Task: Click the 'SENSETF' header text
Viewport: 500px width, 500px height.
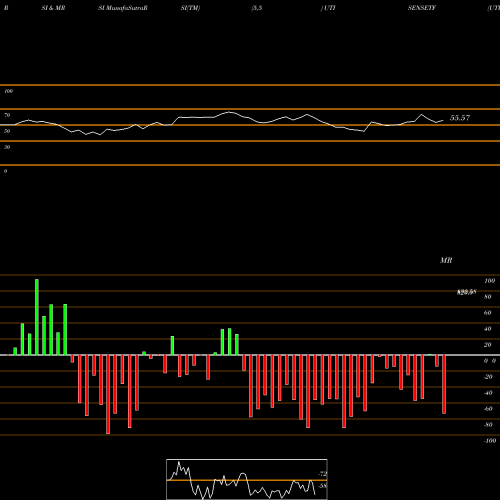Action: [x=422, y=8]
